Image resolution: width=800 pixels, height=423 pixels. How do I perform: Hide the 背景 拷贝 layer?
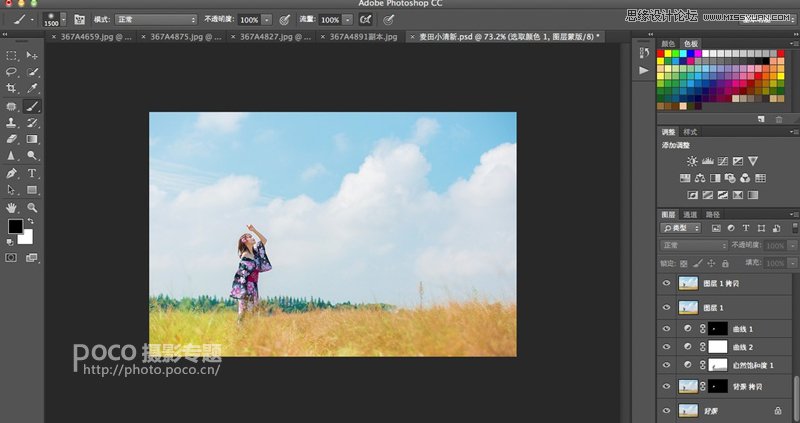coord(666,386)
